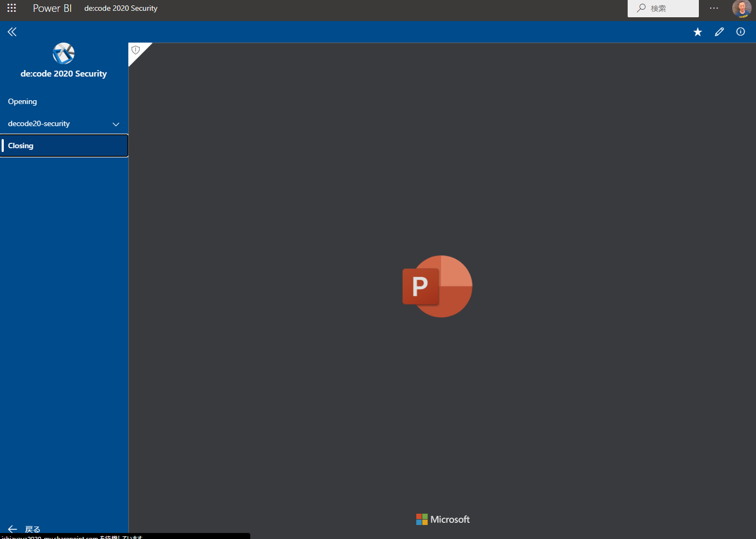Favorite this app with the star icon

698,32
